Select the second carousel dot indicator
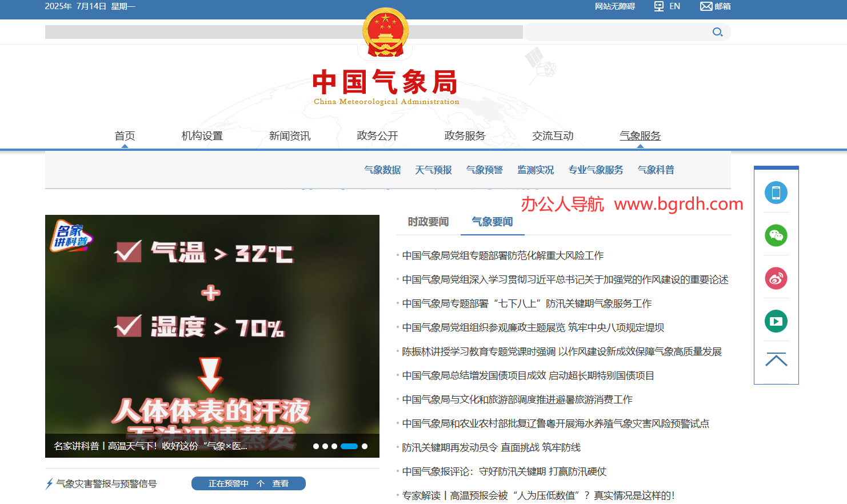Viewport: 847px width, 504px height. pyautogui.click(x=325, y=446)
